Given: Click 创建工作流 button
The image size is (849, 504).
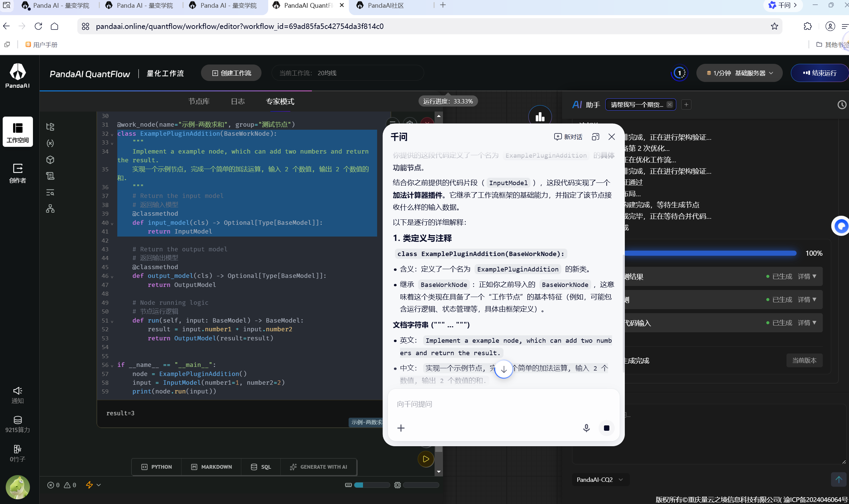Looking at the screenshot, I should (x=231, y=73).
